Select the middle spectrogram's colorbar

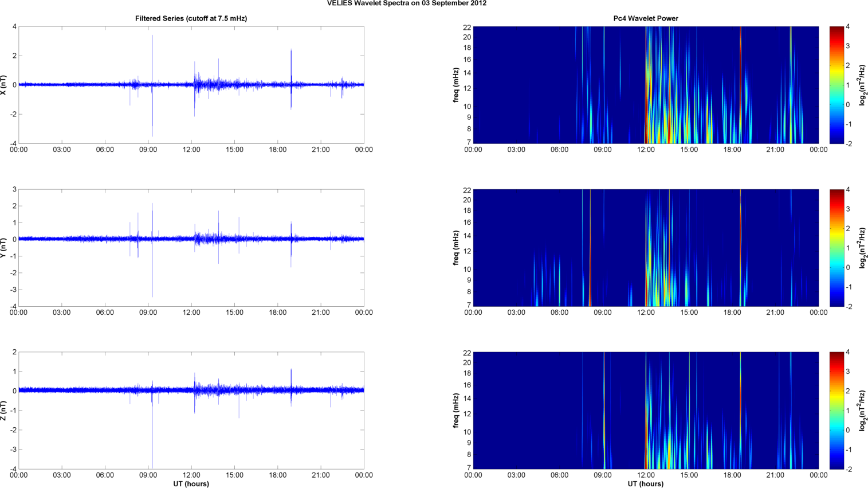coord(836,248)
